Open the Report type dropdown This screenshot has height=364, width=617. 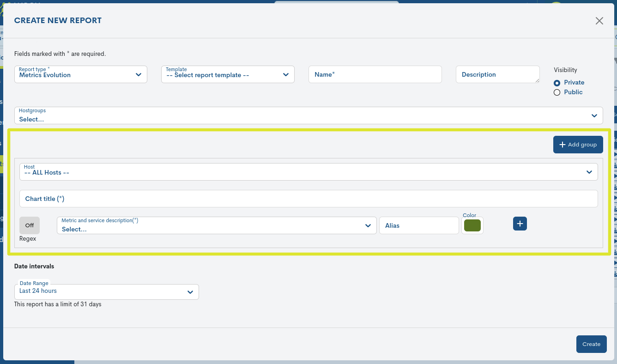pyautogui.click(x=81, y=74)
